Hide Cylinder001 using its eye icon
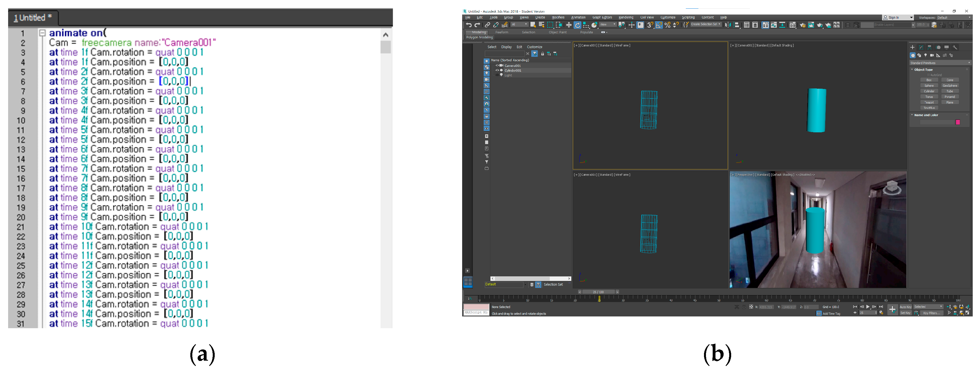The image size is (980, 371). pyautogui.click(x=497, y=70)
